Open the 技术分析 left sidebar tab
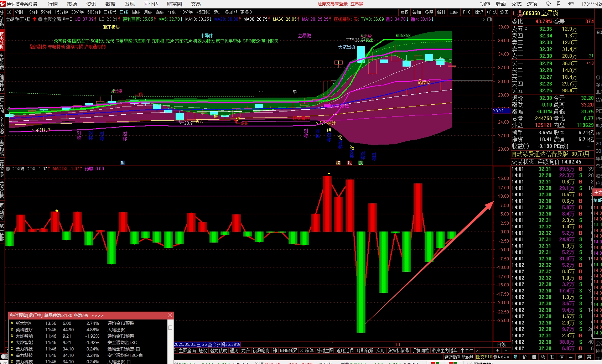 click(x=2, y=40)
